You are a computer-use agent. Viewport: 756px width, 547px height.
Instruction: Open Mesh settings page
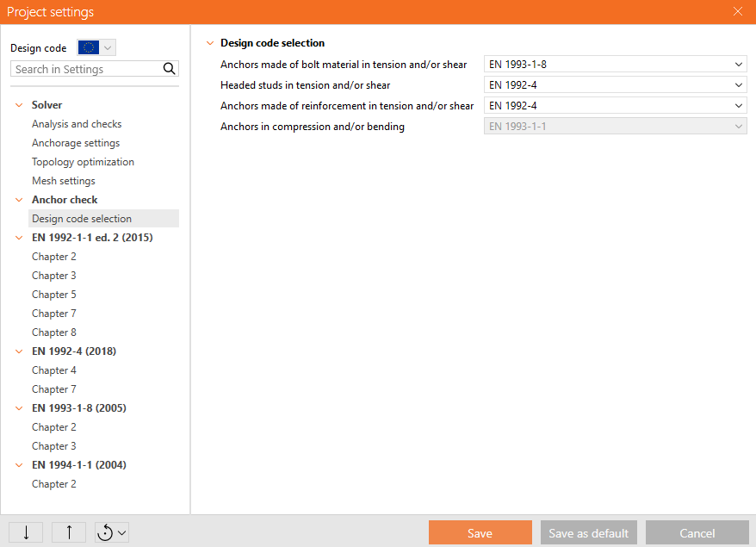click(x=64, y=181)
